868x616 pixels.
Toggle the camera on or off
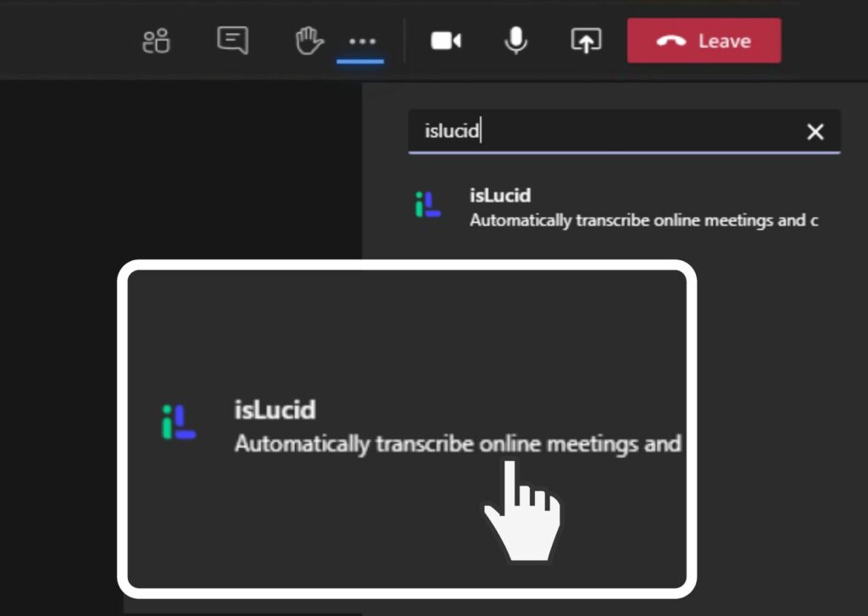click(x=446, y=41)
